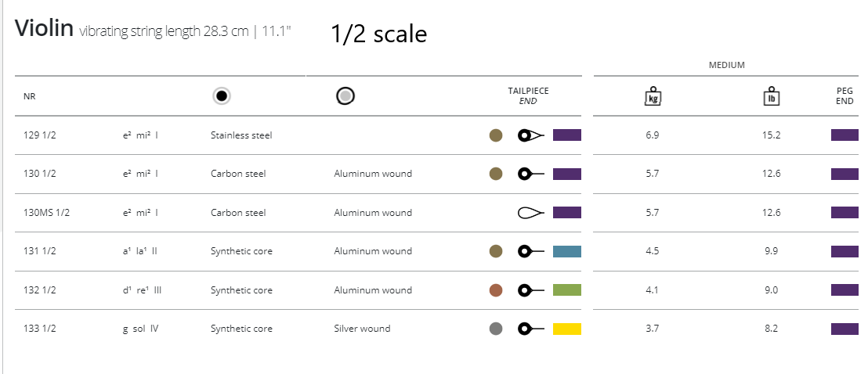Click loop end icon for 129 1/2

530,135
